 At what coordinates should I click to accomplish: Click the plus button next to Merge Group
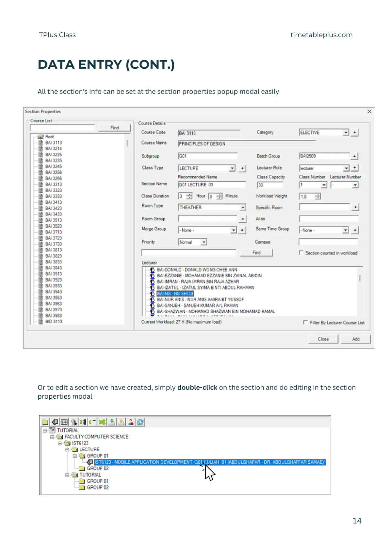click(242, 230)
